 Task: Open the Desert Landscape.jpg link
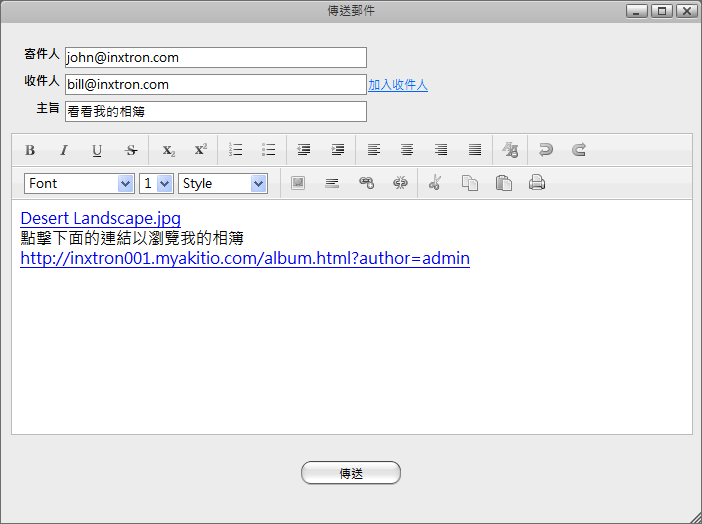click(100, 218)
